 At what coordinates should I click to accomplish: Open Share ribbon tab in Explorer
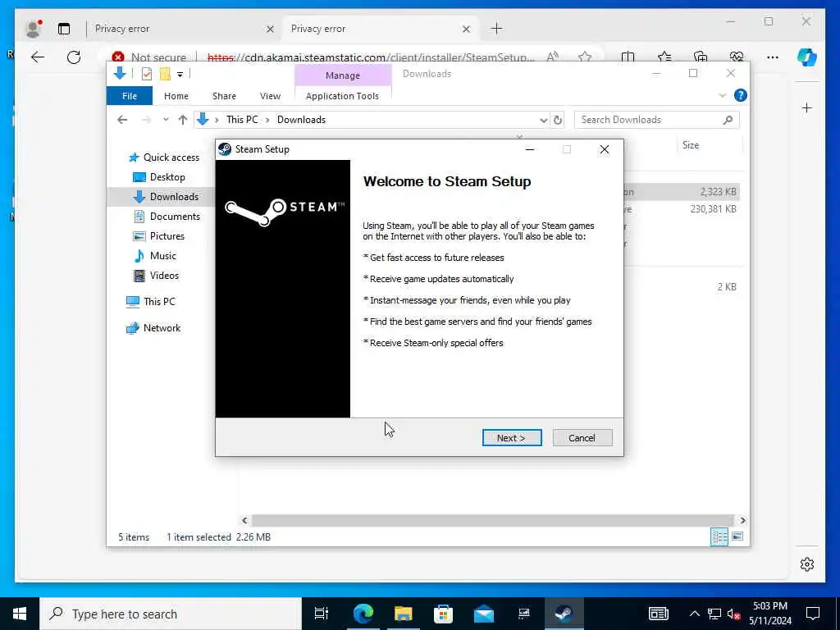pos(224,96)
